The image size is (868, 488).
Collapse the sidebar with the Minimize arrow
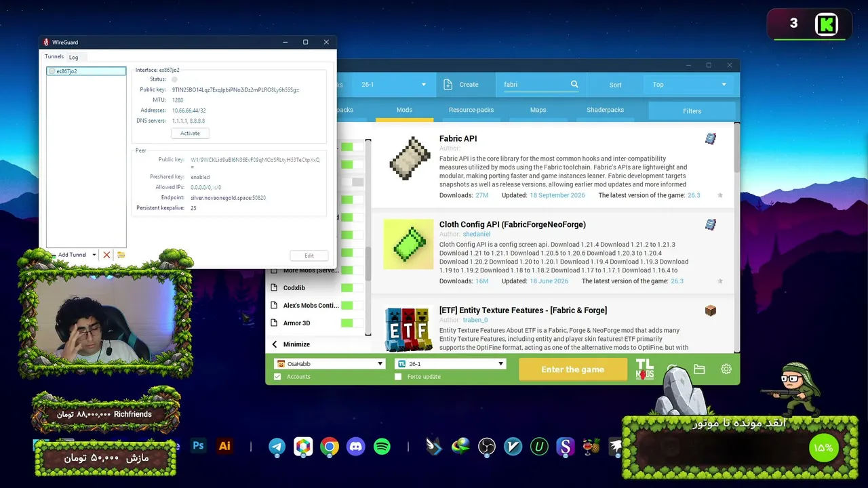(x=275, y=344)
